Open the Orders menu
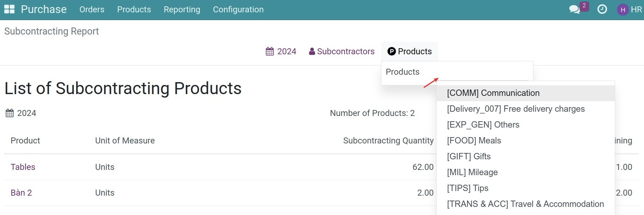Screen dimensions: 644x215 coord(92,10)
